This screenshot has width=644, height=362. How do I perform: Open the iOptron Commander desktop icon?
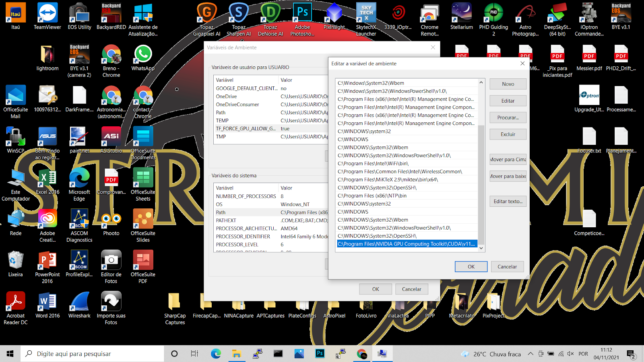(589, 20)
